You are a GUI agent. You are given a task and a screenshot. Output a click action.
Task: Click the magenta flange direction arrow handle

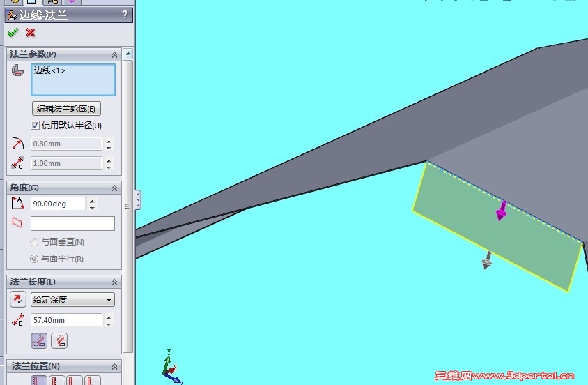502,211
